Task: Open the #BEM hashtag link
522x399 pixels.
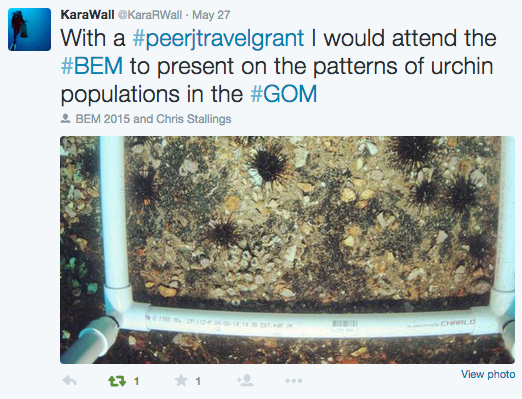Action: [92, 66]
